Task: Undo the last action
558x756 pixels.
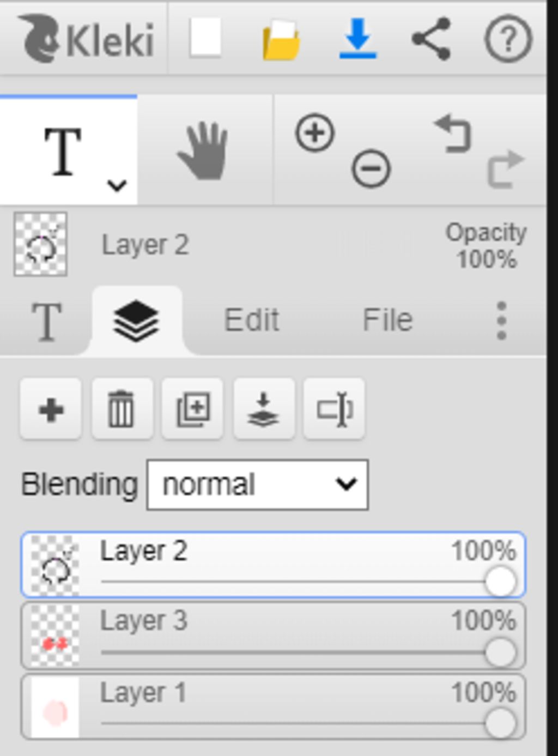Action: click(453, 134)
